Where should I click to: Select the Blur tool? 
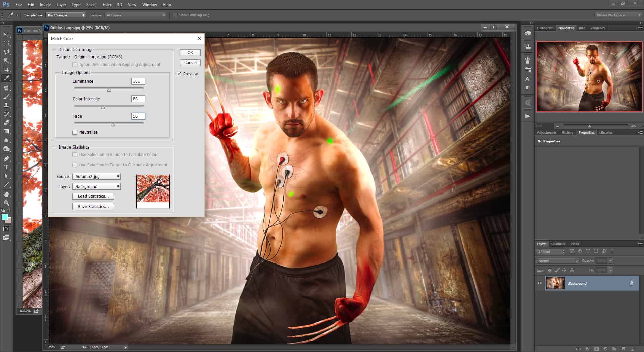click(x=6, y=140)
